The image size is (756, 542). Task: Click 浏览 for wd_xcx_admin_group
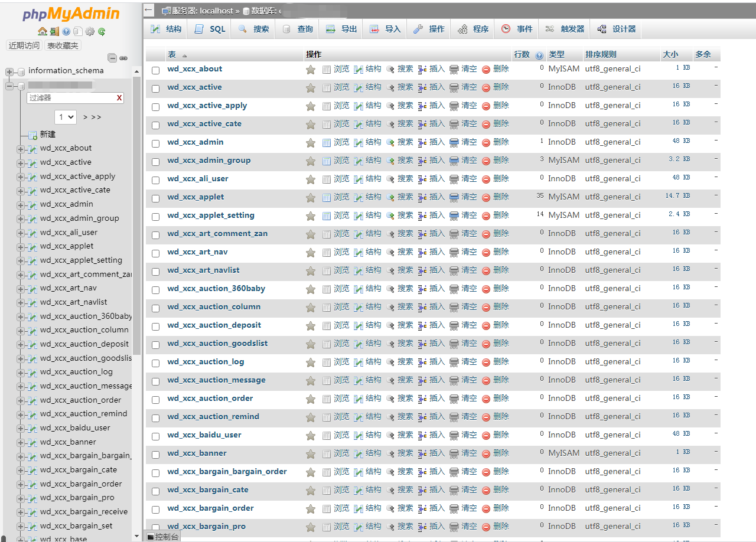point(336,161)
